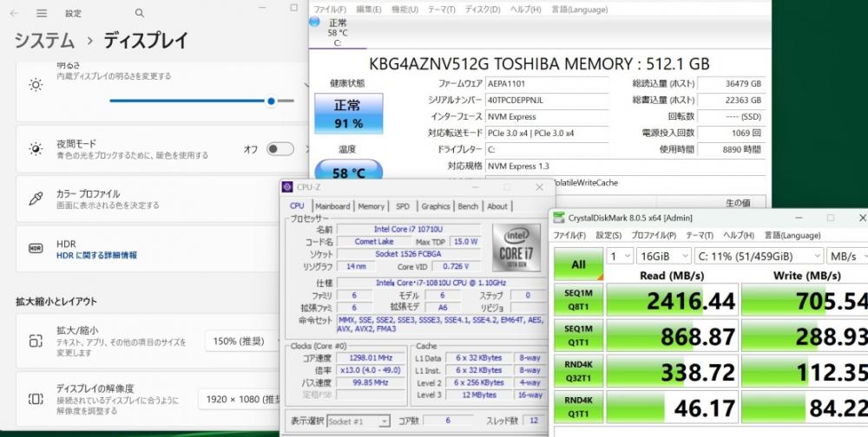This screenshot has height=437, width=868.
Task: Expand the C: drive selection dropdown
Action: pyautogui.click(x=757, y=257)
